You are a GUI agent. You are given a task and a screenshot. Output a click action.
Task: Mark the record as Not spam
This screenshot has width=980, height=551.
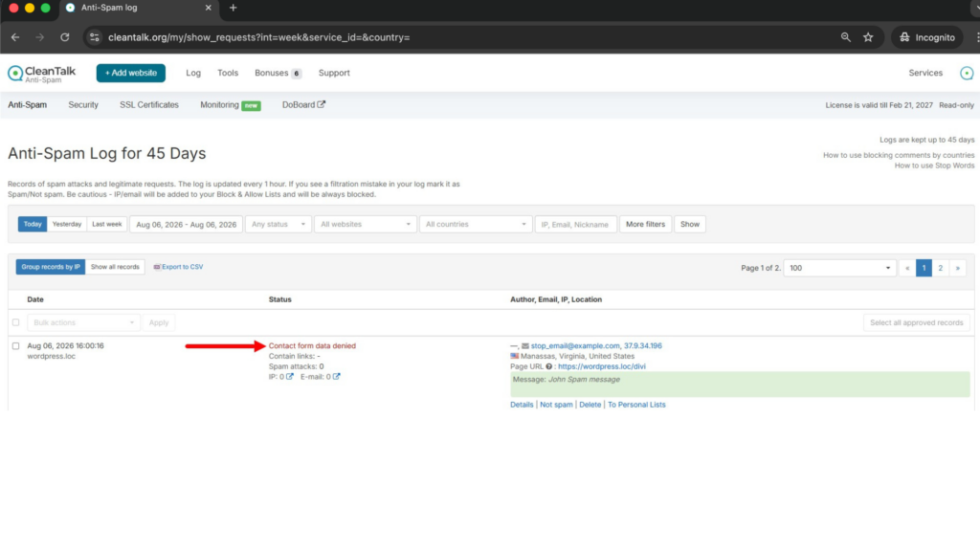click(x=556, y=405)
